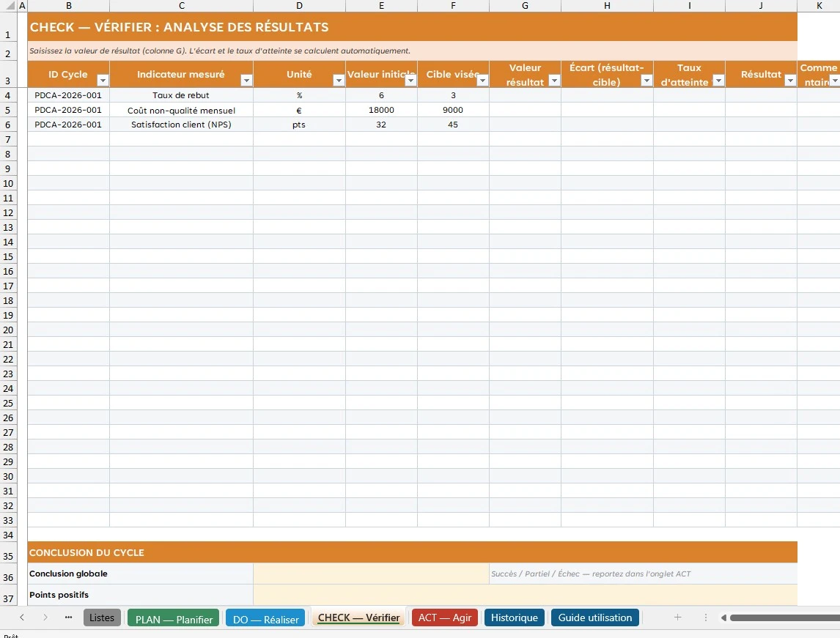840x638 pixels.
Task: Click the Points positifs label
Action: pyautogui.click(x=59, y=596)
